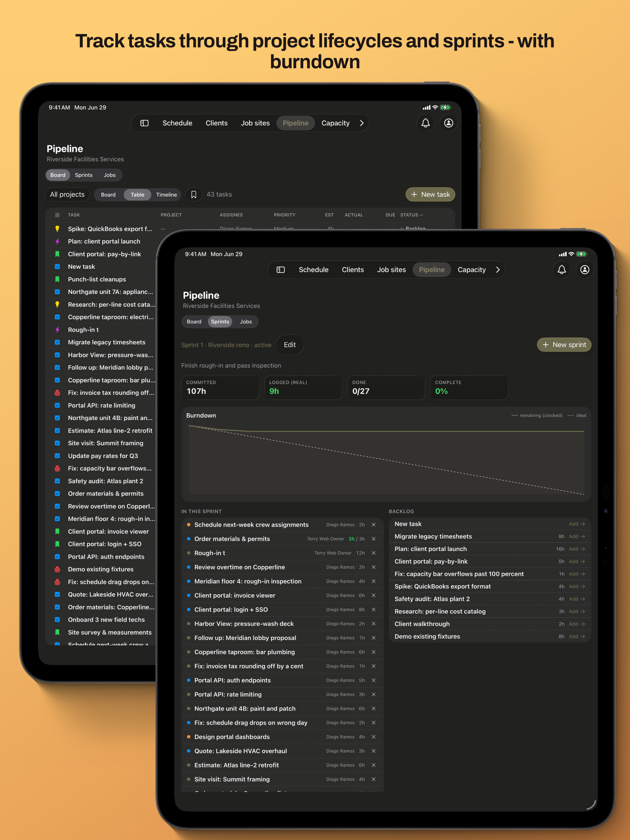Image resolution: width=630 pixels, height=840 pixels.
Task: Add Migrate legacy timesheets to sprint
Action: coord(576,536)
